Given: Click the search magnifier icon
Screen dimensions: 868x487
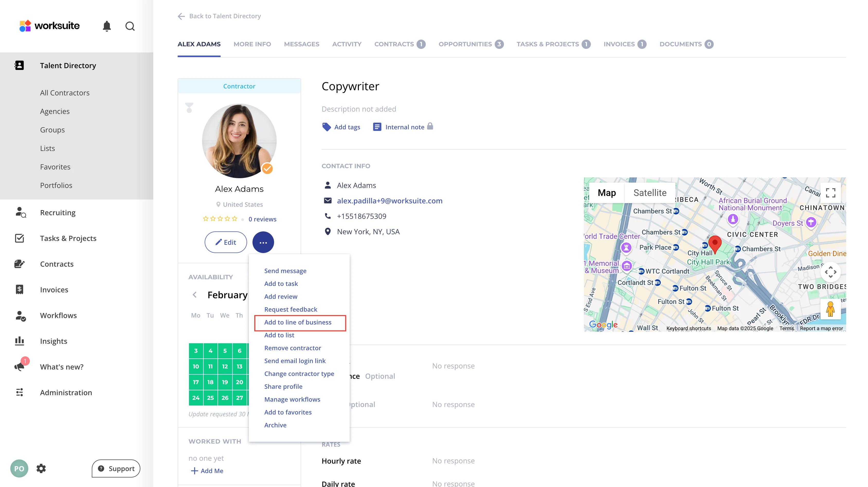Looking at the screenshot, I should (x=130, y=26).
